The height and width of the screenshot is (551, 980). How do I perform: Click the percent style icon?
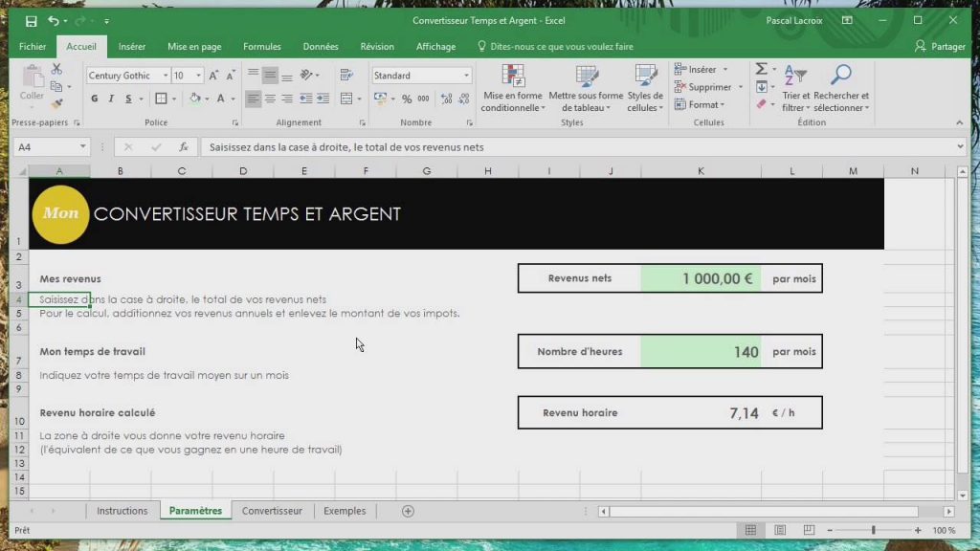tap(407, 99)
